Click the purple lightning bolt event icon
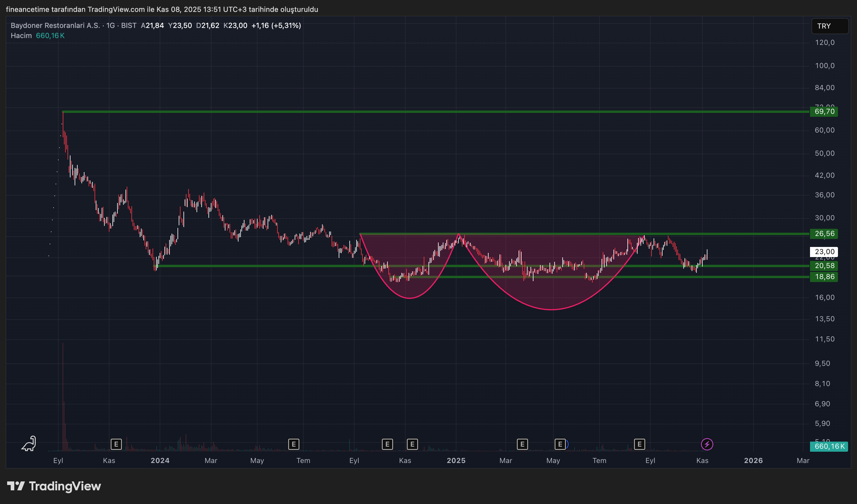The width and height of the screenshot is (857, 504). tap(707, 444)
